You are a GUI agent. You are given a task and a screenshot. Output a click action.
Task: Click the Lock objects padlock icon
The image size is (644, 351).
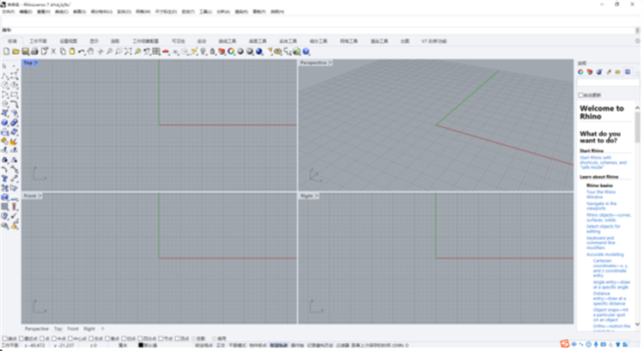[x=212, y=51]
